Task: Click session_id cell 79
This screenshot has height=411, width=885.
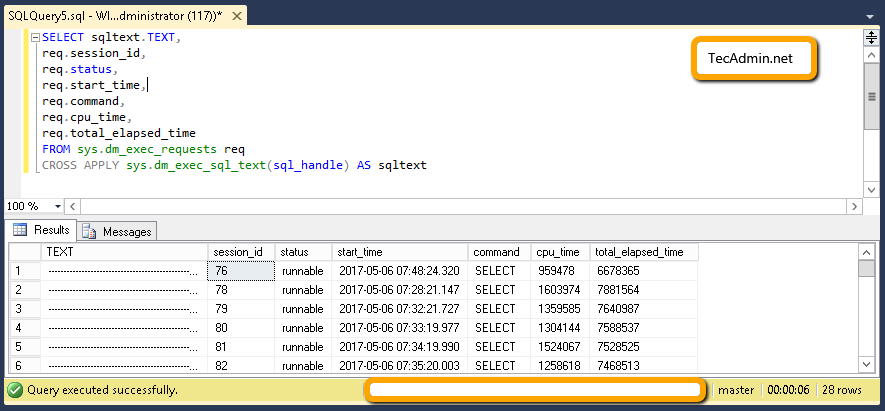Action: pos(241,309)
